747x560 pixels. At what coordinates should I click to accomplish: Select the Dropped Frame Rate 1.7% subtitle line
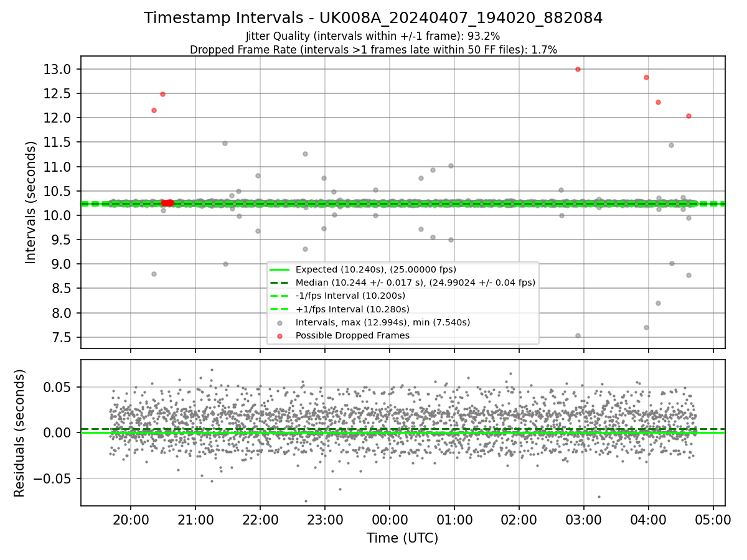[x=373, y=50]
